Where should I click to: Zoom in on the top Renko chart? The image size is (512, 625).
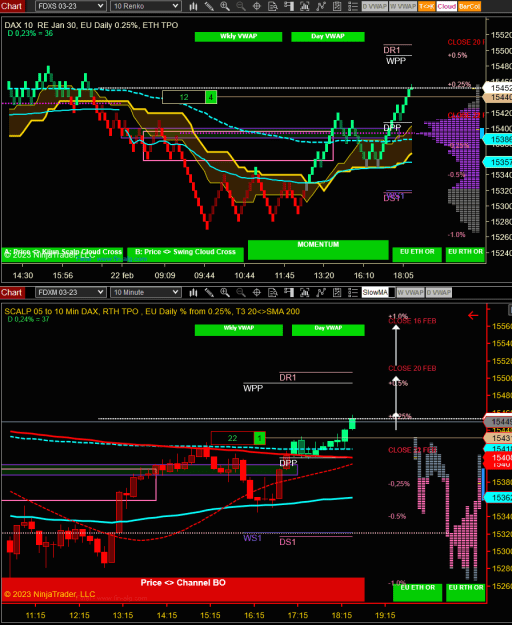click(x=225, y=6)
